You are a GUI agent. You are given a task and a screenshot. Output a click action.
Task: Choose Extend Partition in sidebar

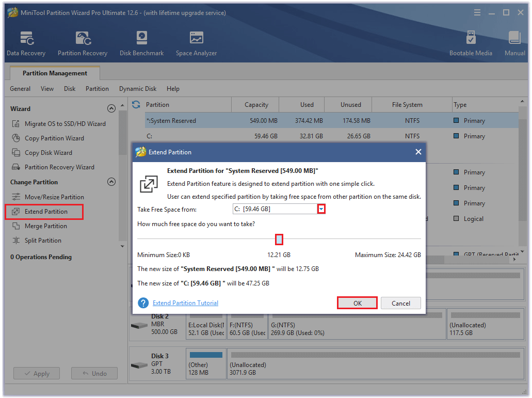pyautogui.click(x=44, y=212)
